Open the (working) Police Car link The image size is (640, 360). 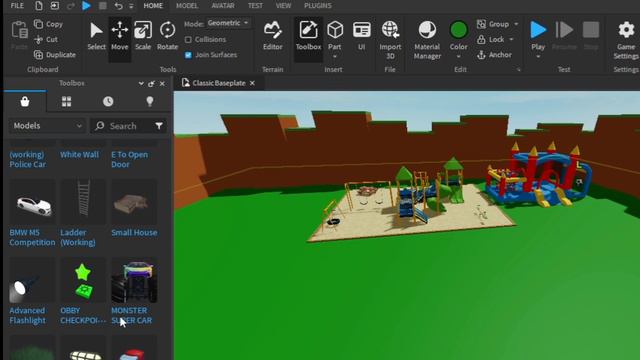click(28, 160)
